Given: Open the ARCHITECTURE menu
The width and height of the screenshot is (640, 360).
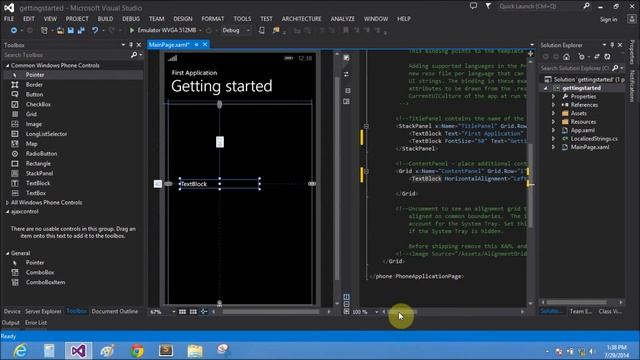Looking at the screenshot, I should 301,19.
